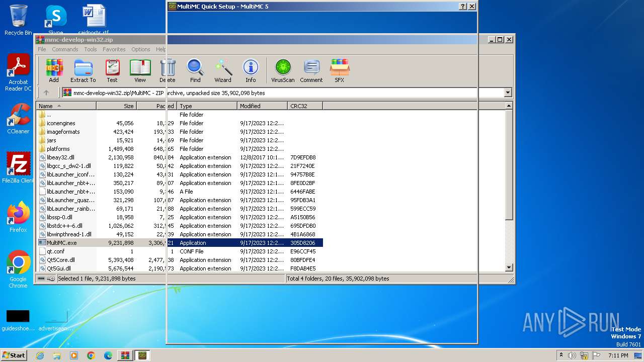
Task: Open the Options menu
Action: point(141,49)
